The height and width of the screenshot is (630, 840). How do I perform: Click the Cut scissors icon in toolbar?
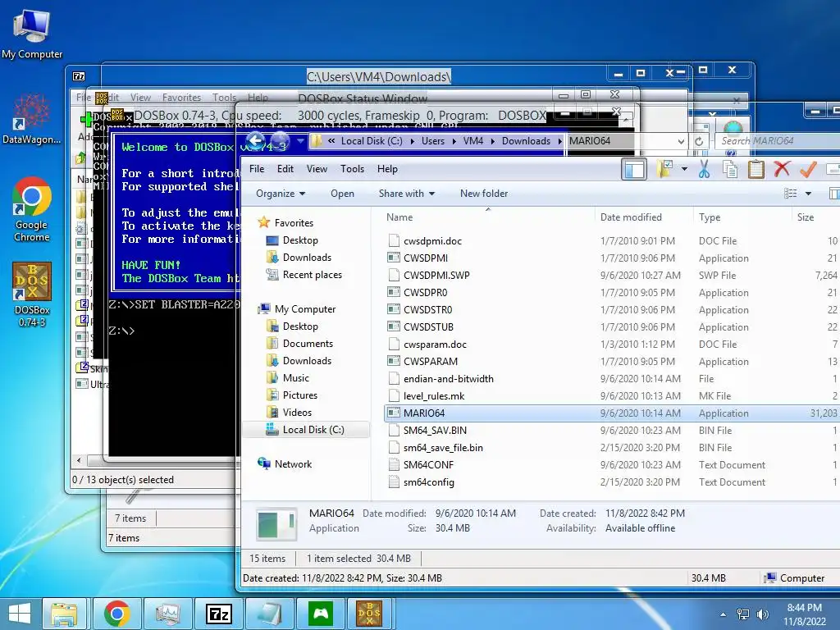tap(704, 169)
